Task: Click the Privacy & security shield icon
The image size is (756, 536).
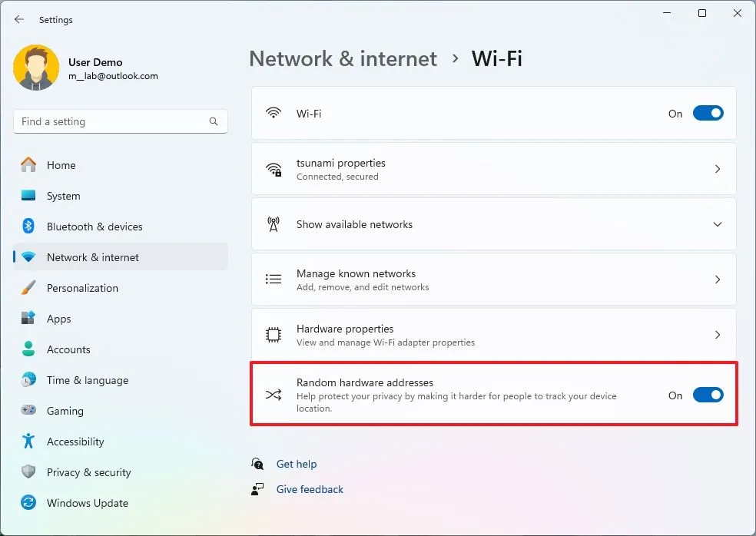Action: 28,472
